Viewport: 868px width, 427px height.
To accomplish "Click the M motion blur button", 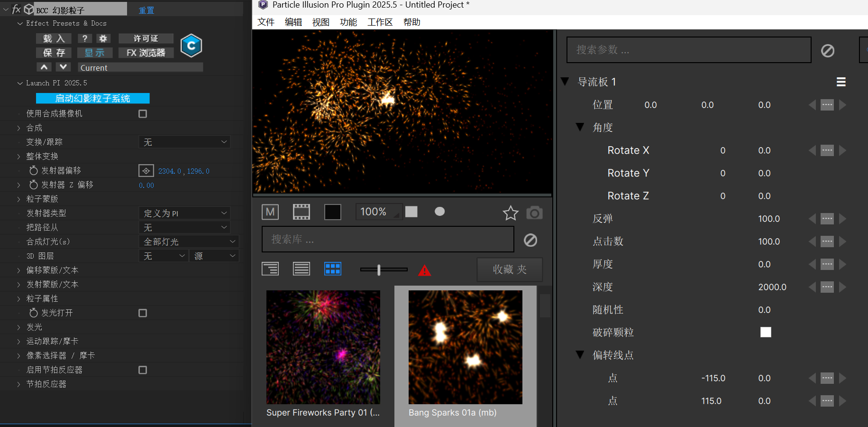I will [x=270, y=212].
